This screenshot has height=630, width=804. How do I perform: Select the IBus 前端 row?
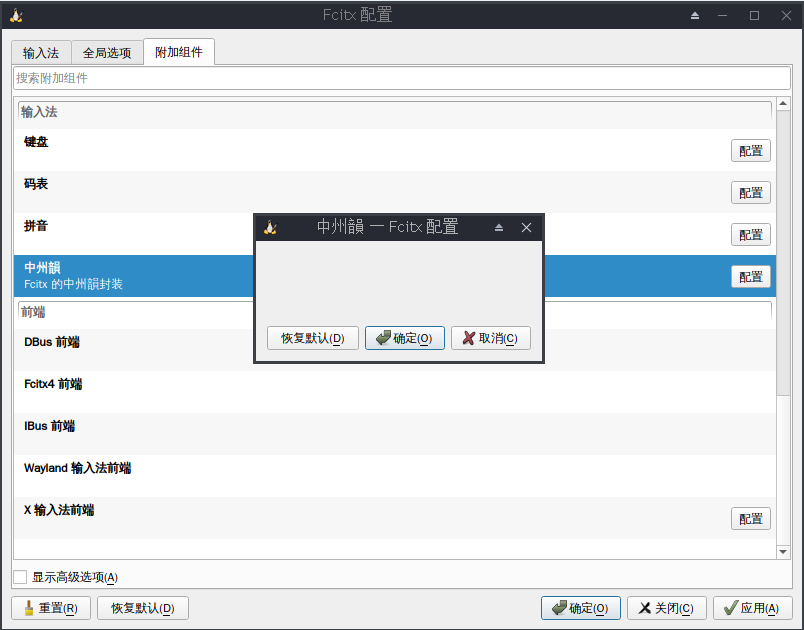coord(395,434)
